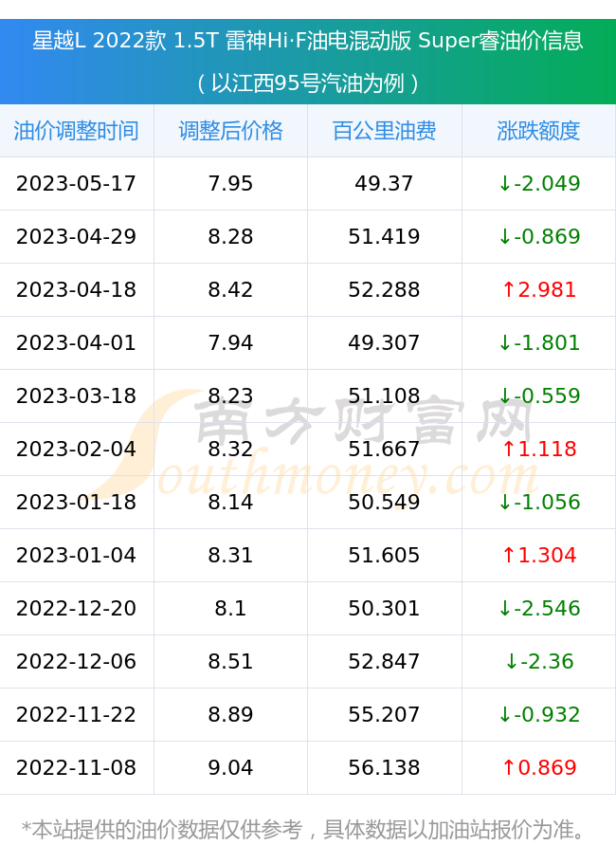
Task: Click the footnote starting with *本站提供的油价数据
Action: 303,830
